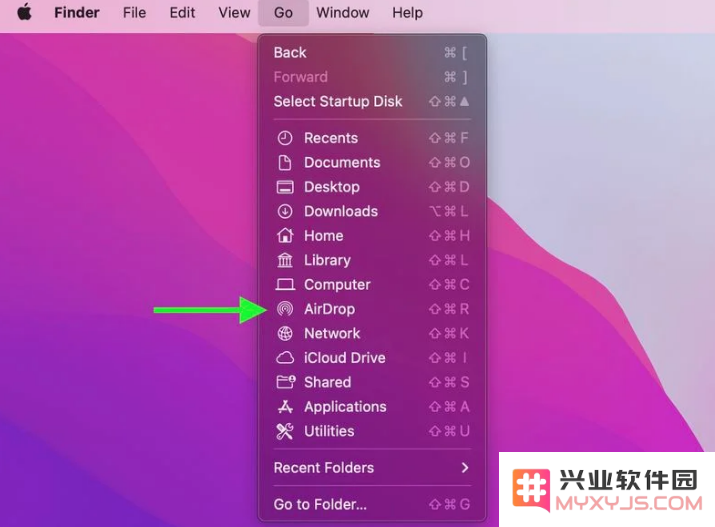Screen dimensions: 715x527
Task: Select Desktop entry text
Action: point(332,187)
